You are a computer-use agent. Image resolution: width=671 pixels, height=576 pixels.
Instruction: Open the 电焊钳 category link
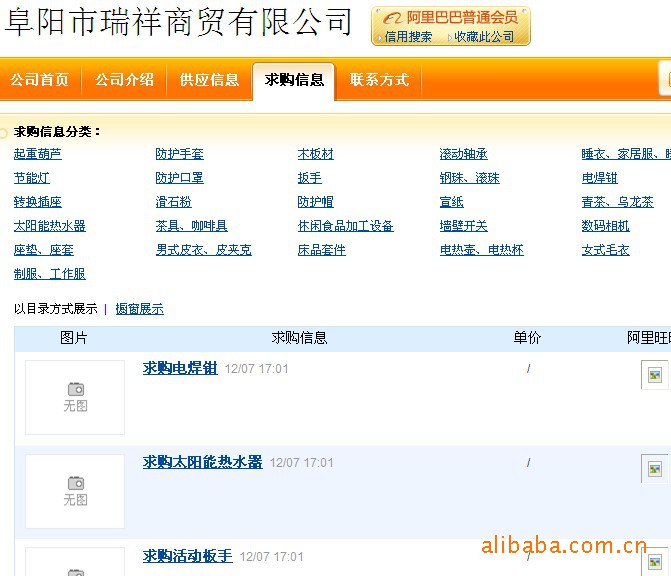point(600,178)
